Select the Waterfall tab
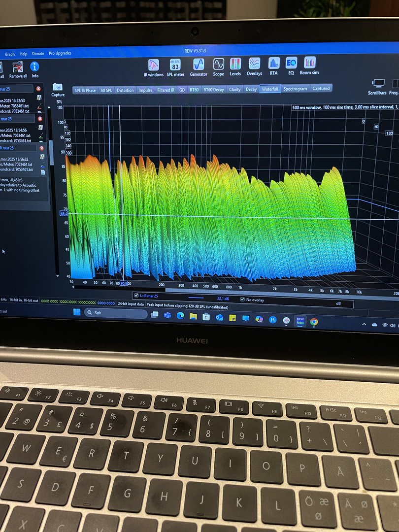This screenshot has height=532, width=399. click(270, 89)
